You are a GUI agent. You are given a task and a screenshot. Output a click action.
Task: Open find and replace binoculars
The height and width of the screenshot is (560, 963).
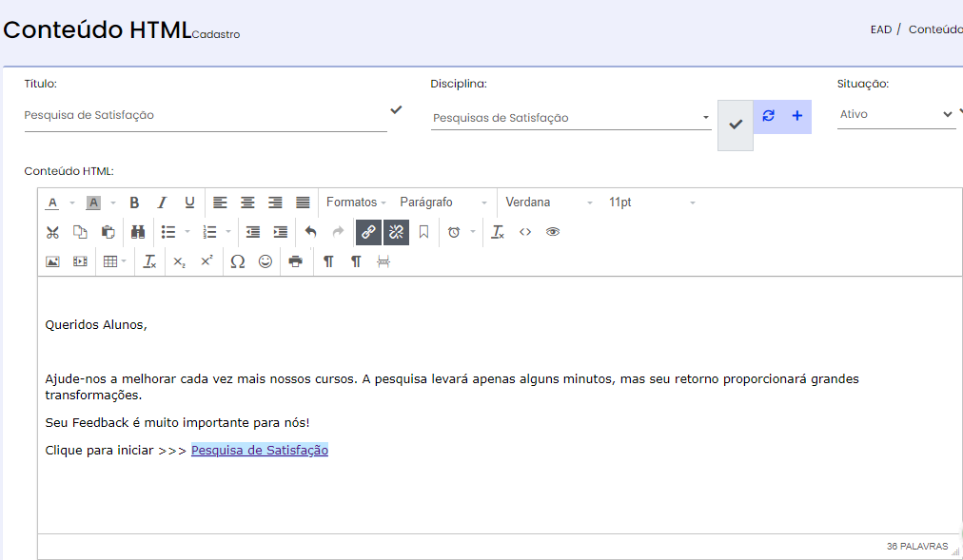[x=138, y=232]
